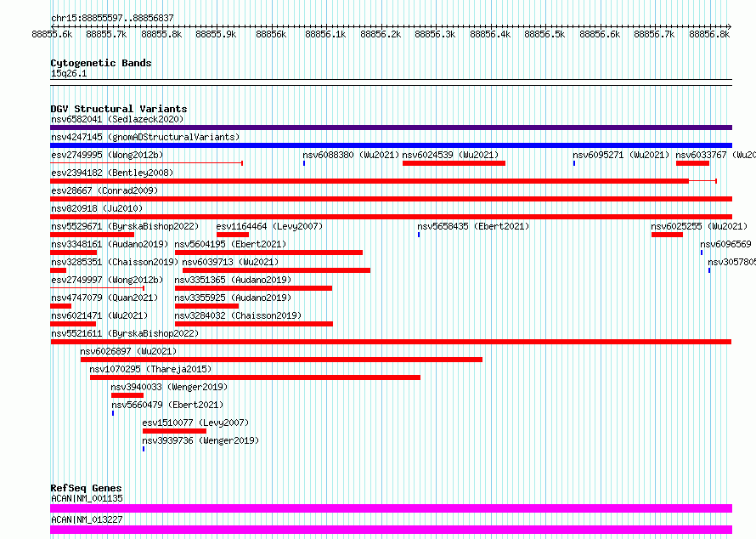This screenshot has height=539, width=756.
Task: Open nsv6021471 (Wu2021) label
Action: click(99, 315)
